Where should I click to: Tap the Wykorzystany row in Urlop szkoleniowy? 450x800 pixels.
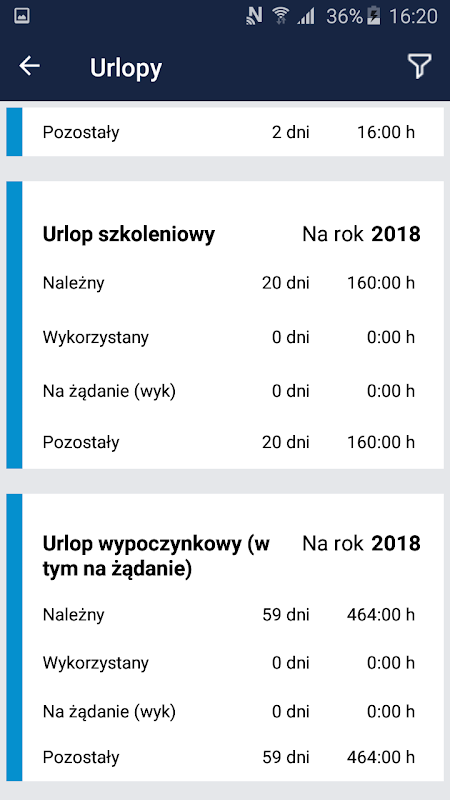coord(233,337)
